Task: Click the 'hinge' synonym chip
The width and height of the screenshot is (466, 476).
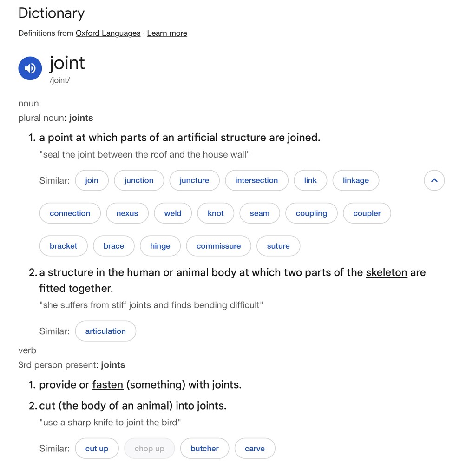Action: pos(160,246)
